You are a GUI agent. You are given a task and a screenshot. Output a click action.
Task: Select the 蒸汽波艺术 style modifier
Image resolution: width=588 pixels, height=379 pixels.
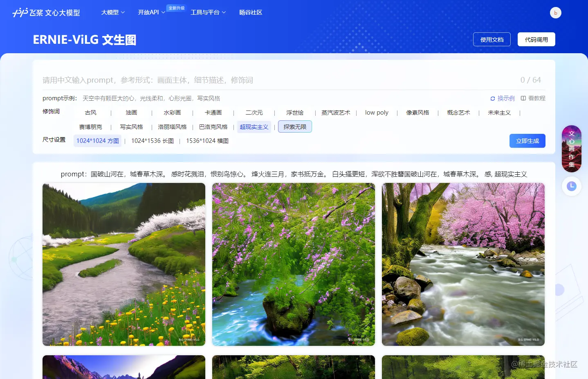pyautogui.click(x=336, y=113)
